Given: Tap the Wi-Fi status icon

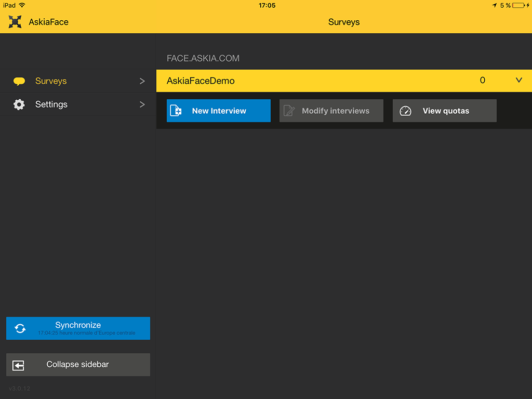Looking at the screenshot, I should [22, 5].
